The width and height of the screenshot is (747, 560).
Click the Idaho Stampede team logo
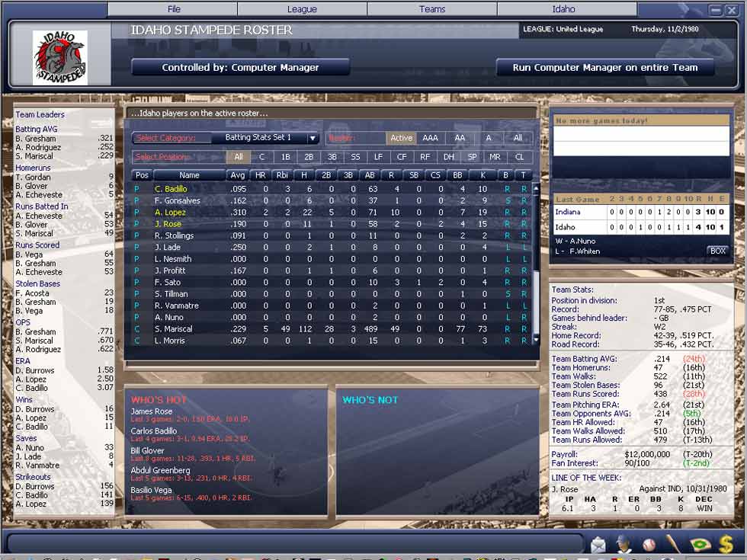pos(60,57)
